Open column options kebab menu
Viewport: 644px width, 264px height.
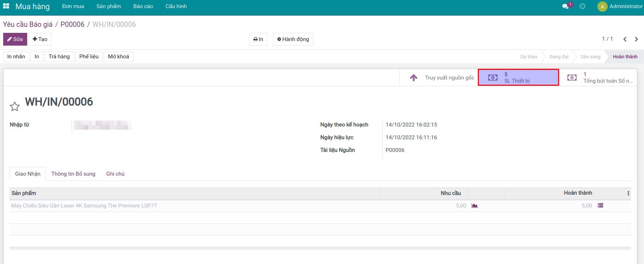[628, 193]
